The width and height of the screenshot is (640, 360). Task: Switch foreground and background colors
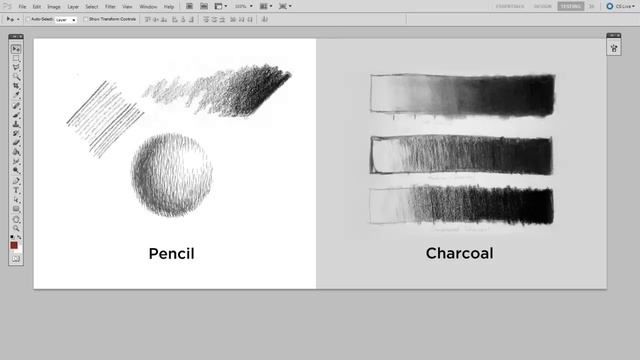click(19, 237)
